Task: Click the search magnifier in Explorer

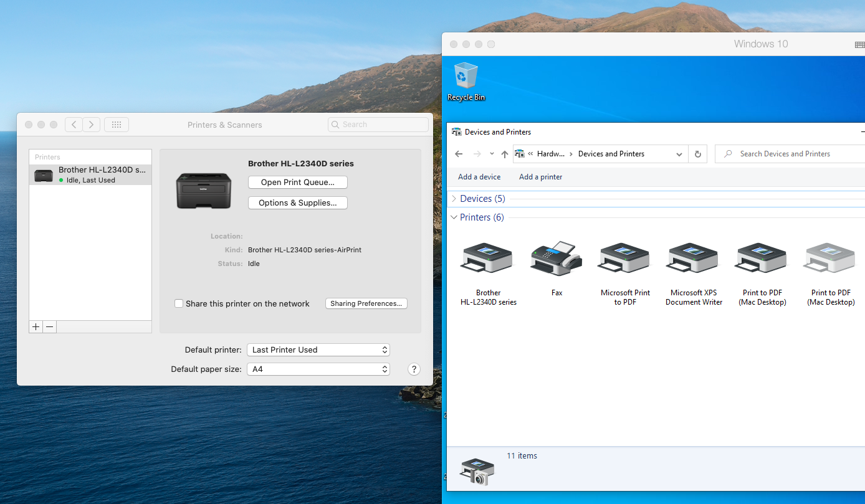Action: pyautogui.click(x=728, y=154)
